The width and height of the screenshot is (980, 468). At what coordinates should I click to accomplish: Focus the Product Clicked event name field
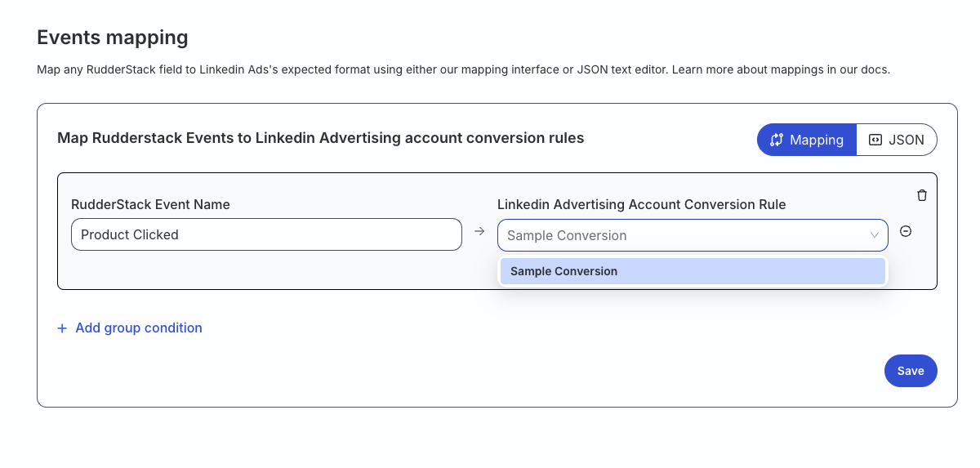tap(266, 234)
